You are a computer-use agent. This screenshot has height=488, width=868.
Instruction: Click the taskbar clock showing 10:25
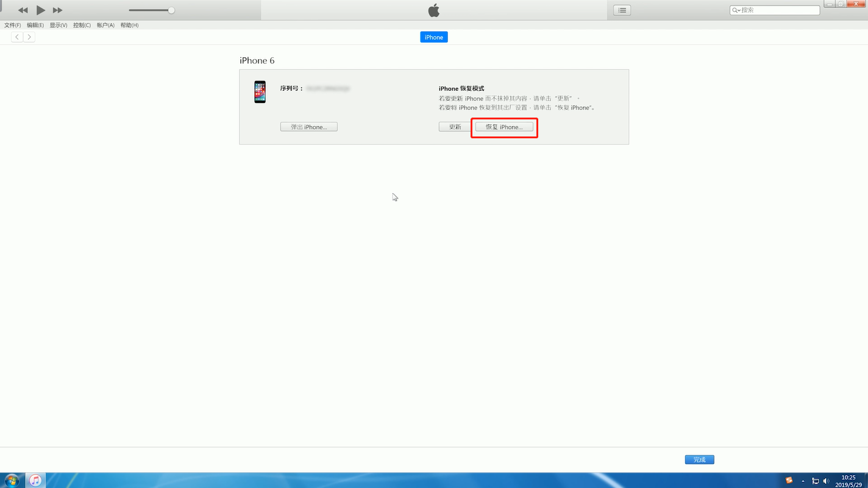point(848,481)
